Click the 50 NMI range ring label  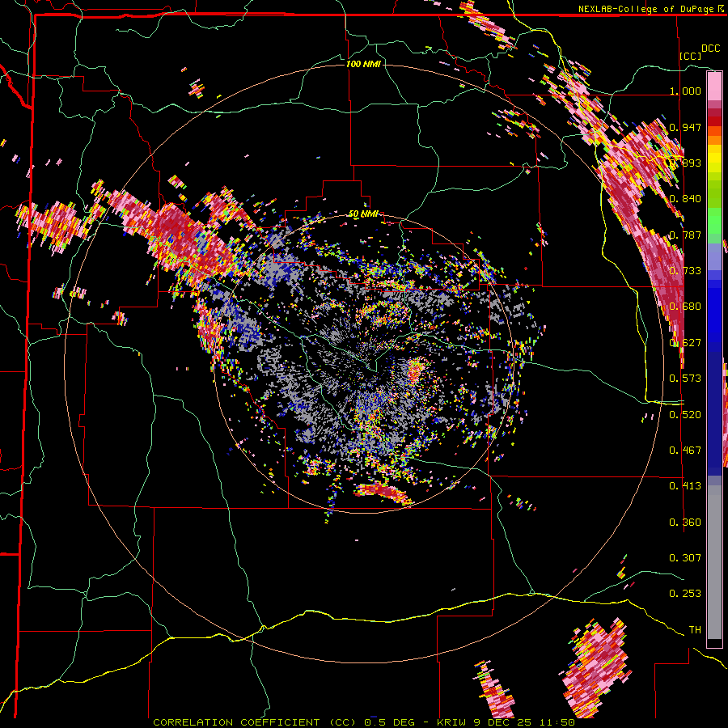pyautogui.click(x=363, y=214)
